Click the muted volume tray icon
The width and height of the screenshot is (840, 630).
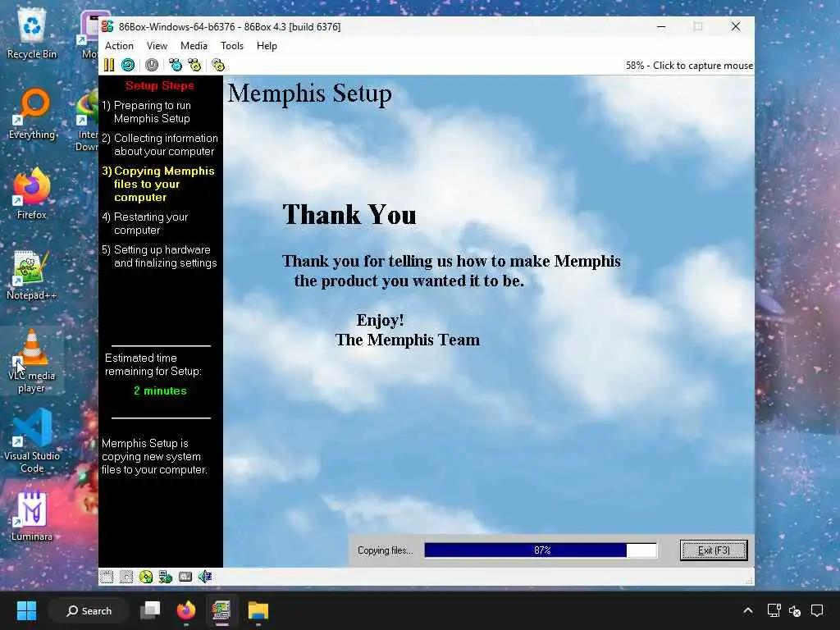point(795,610)
